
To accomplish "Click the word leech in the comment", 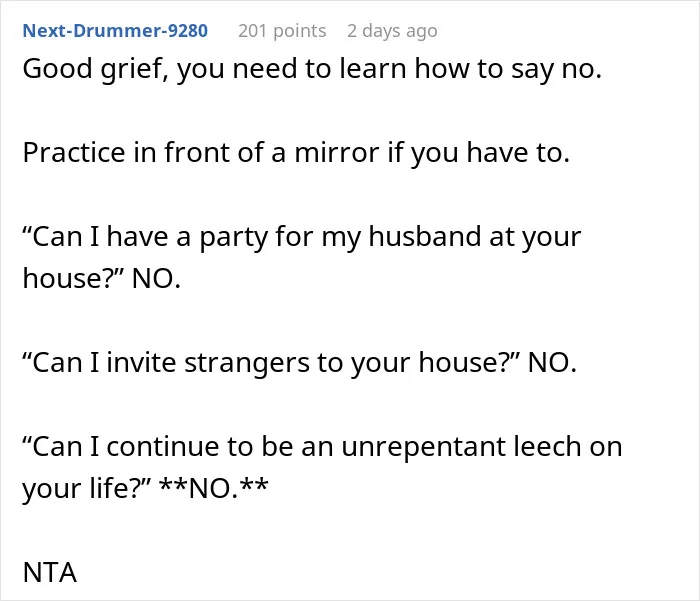I will click(x=547, y=447).
